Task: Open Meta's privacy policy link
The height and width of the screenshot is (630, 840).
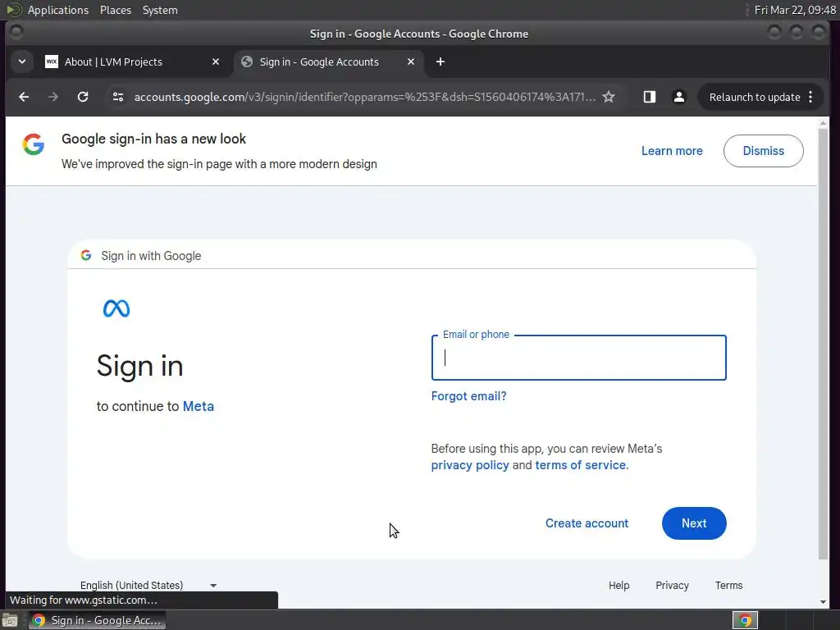Action: pyautogui.click(x=470, y=465)
